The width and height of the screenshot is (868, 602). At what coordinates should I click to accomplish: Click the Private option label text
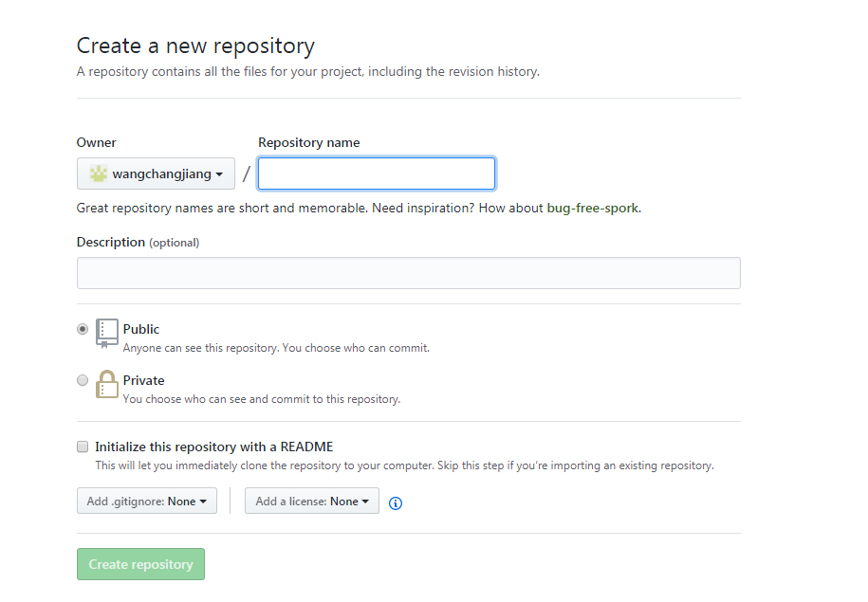pos(144,380)
